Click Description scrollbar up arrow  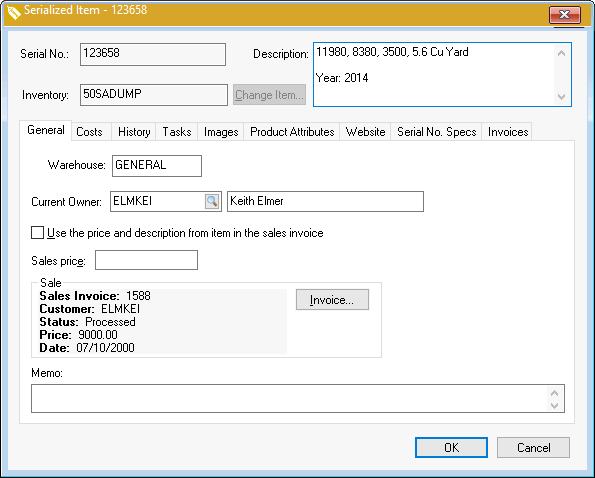coord(562,53)
